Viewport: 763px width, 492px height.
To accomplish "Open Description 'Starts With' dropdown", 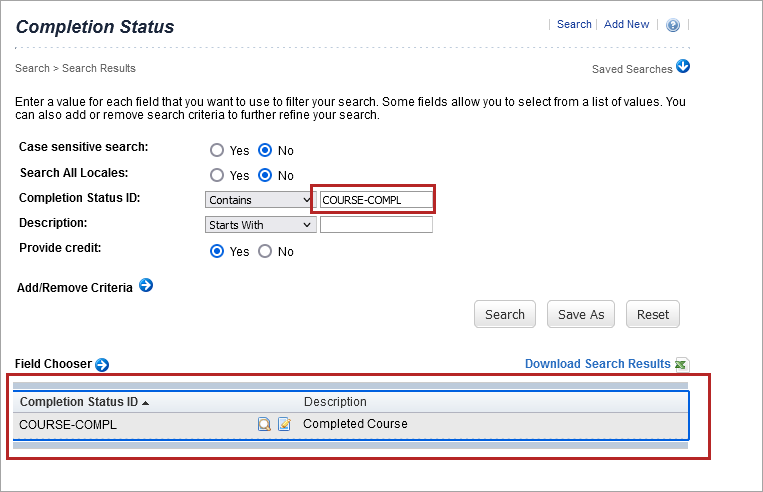I will tap(260, 225).
